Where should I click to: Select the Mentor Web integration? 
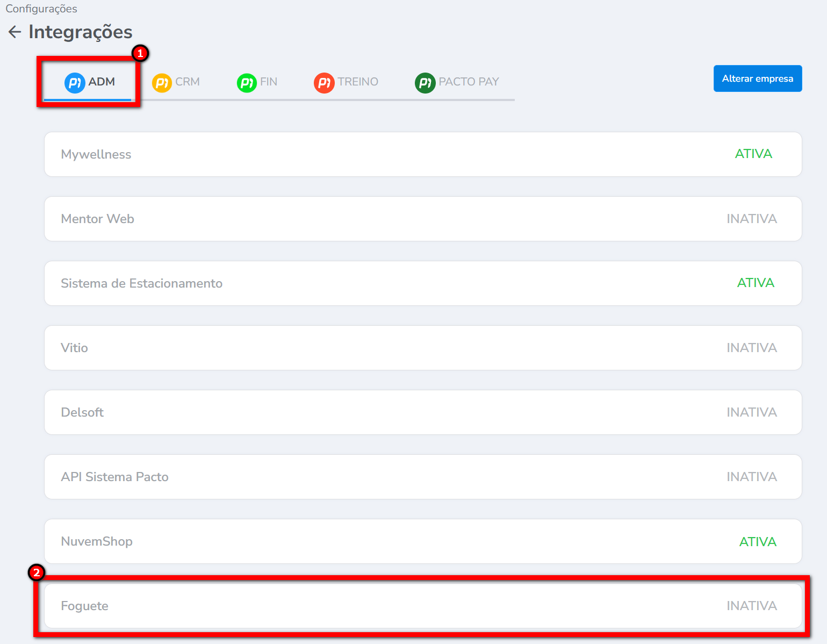pos(422,219)
